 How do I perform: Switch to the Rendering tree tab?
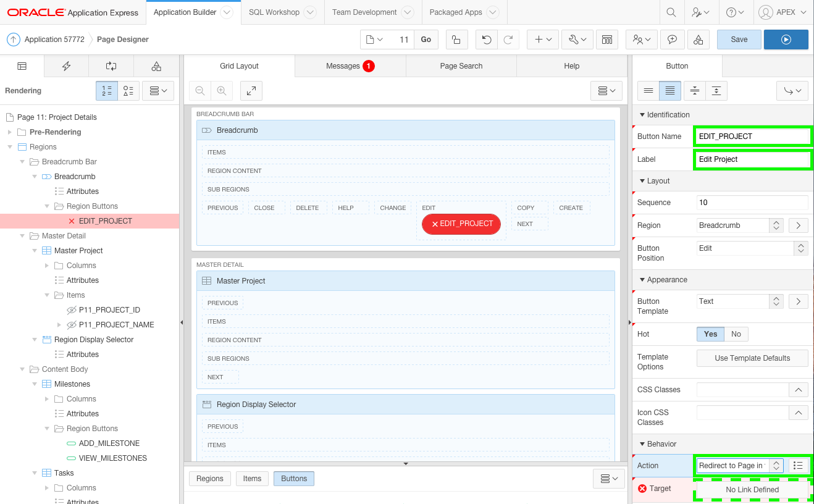coord(22,66)
